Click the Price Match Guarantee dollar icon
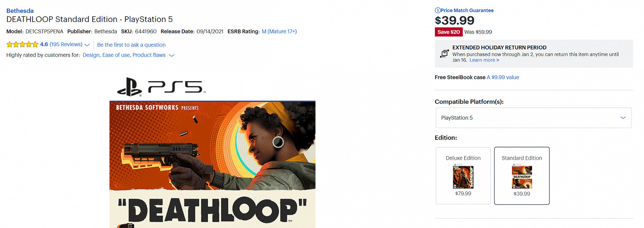 point(437,10)
